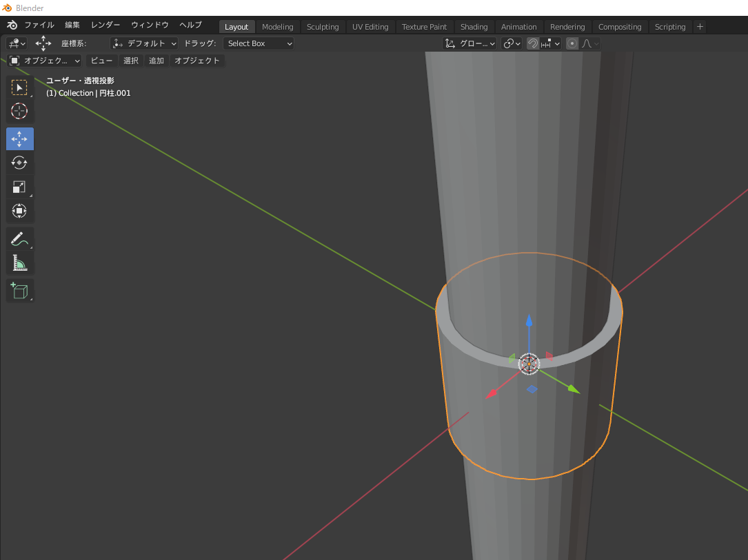Open the ファイル menu
Screen dimensions: 748x560
(39, 25)
